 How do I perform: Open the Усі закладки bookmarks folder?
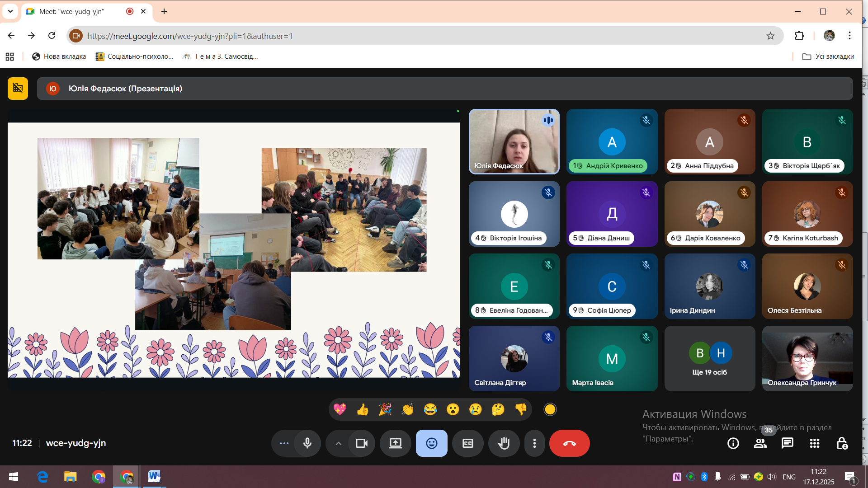828,56
